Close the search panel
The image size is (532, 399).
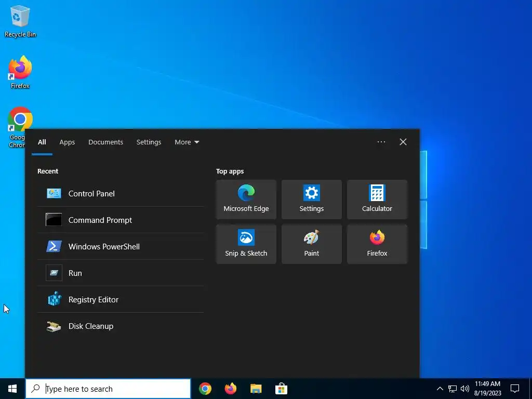(x=403, y=142)
